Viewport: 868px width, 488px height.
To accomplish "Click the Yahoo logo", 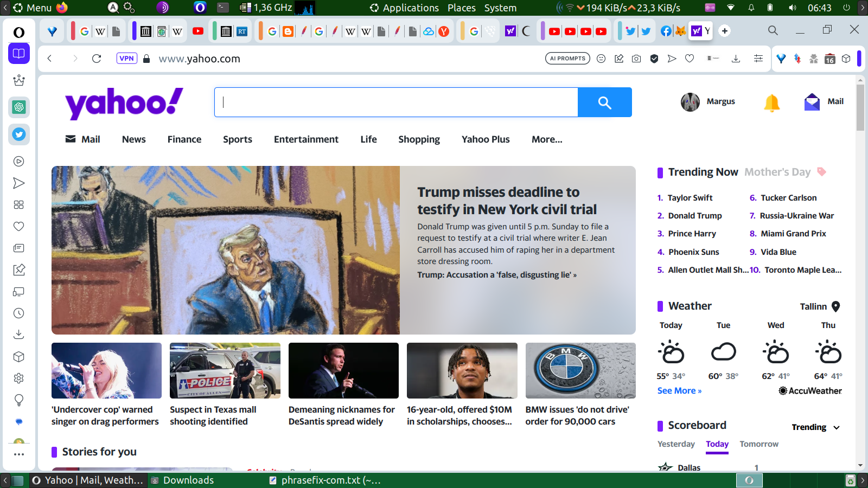I will tap(124, 103).
